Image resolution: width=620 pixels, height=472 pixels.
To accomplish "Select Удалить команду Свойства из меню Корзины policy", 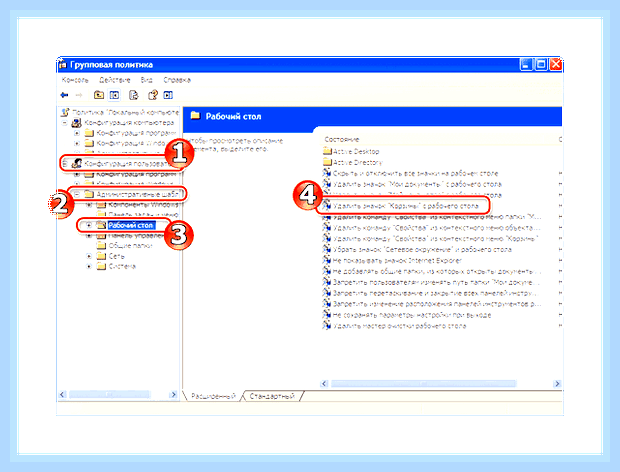I will (x=435, y=239).
